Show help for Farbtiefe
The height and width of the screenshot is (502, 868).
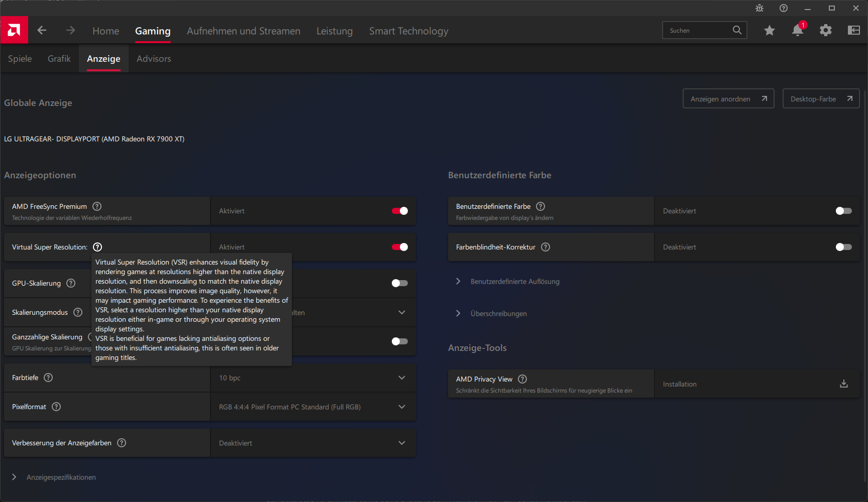pos(48,378)
